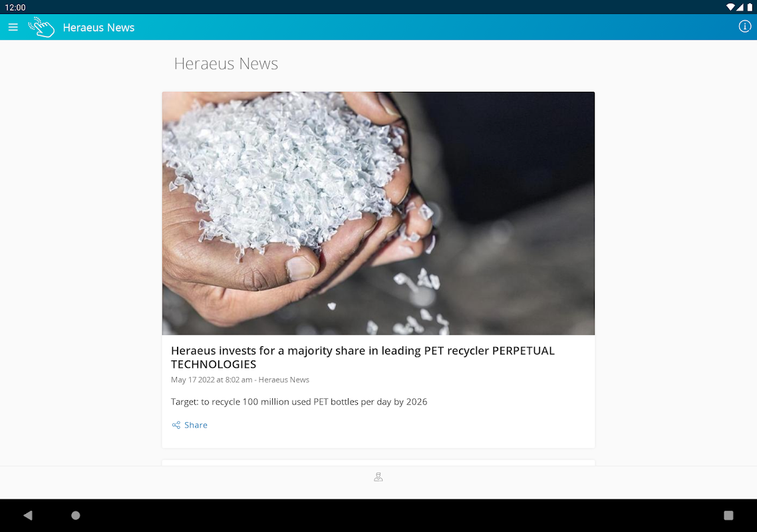Tap the Wi-Fi status icon

730,7
